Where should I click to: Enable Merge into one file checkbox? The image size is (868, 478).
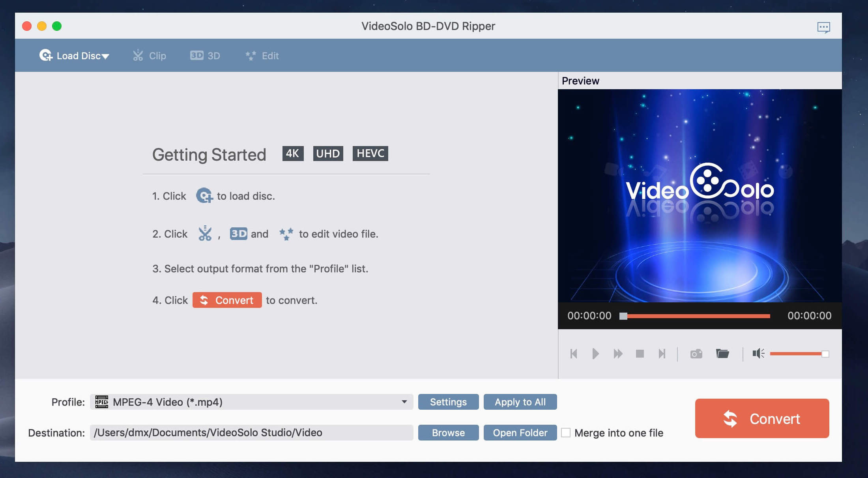(x=566, y=433)
